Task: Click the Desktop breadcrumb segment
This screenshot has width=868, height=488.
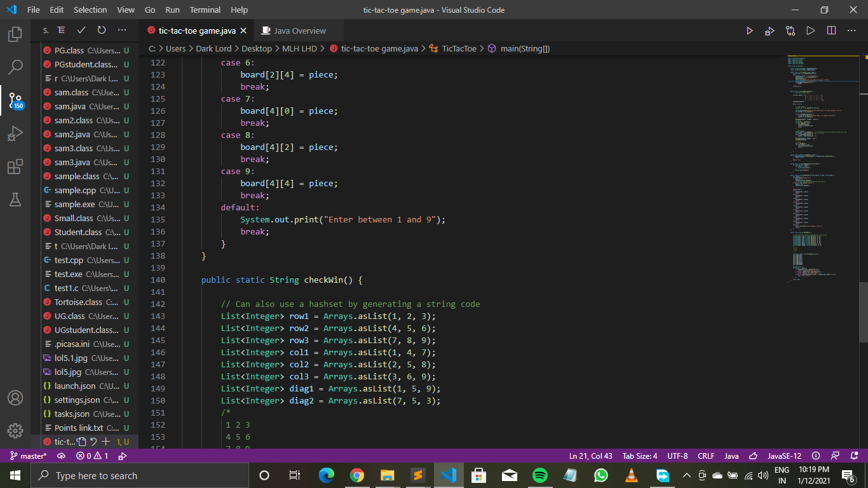Action: [x=257, y=48]
